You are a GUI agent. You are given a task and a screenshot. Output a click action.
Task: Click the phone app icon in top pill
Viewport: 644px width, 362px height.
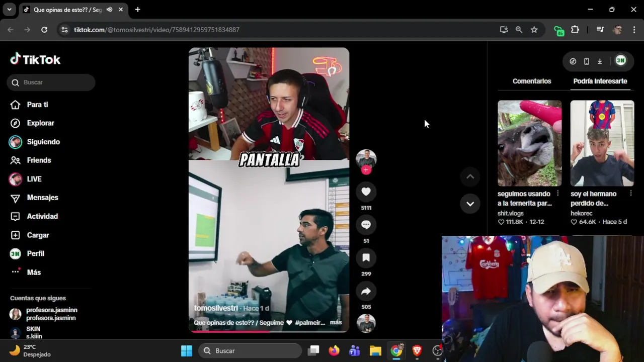(x=586, y=61)
